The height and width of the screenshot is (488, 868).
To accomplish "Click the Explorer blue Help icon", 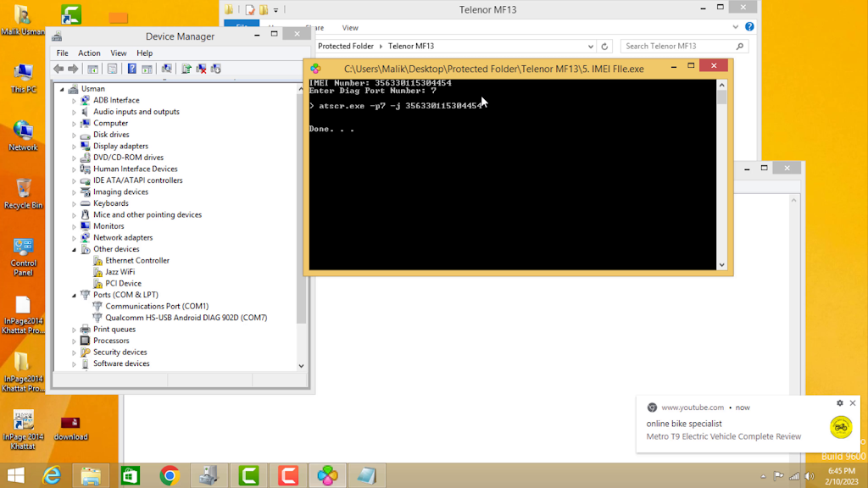I will pyautogui.click(x=749, y=26).
